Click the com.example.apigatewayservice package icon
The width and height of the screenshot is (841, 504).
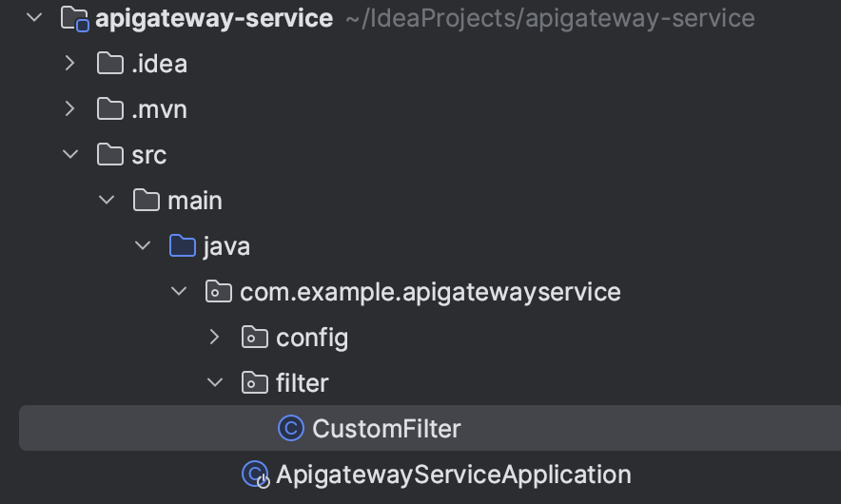click(219, 292)
